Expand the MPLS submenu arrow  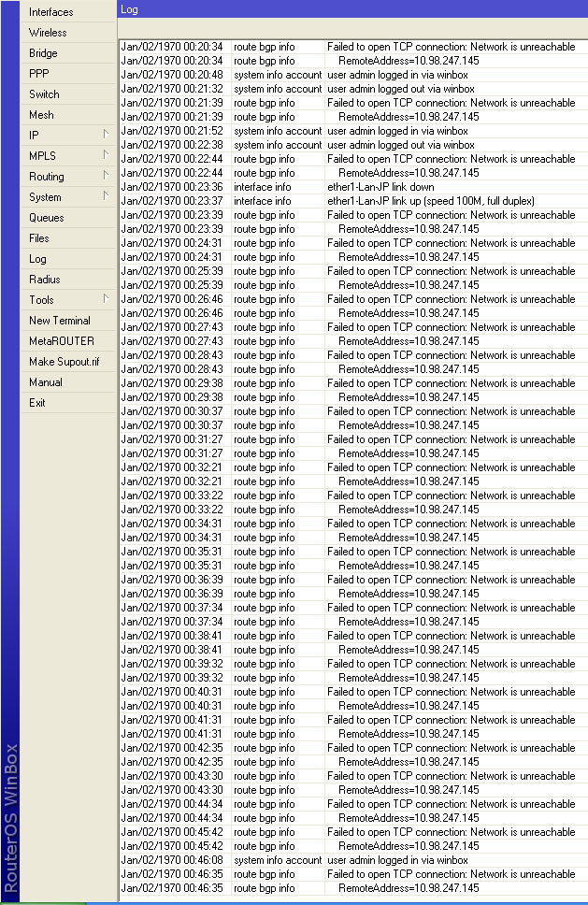[106, 154]
